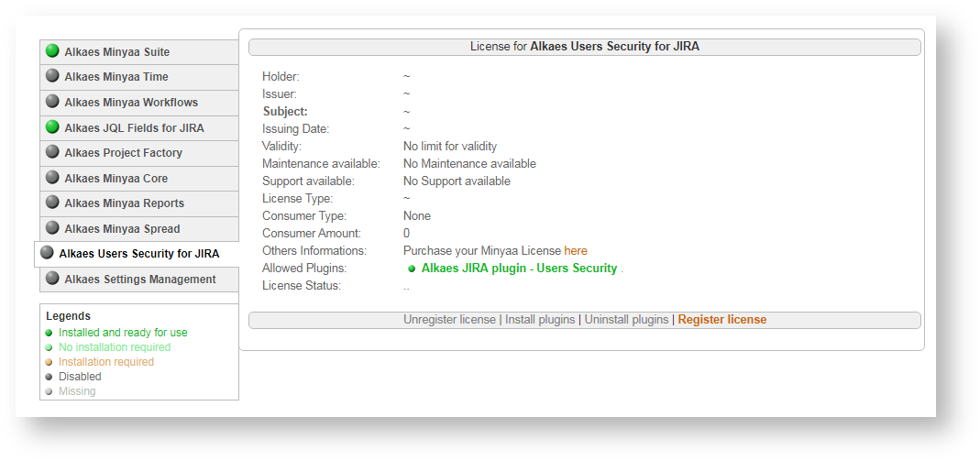Click the Install plugins link
The height and width of the screenshot is (461, 980).
click(x=540, y=320)
